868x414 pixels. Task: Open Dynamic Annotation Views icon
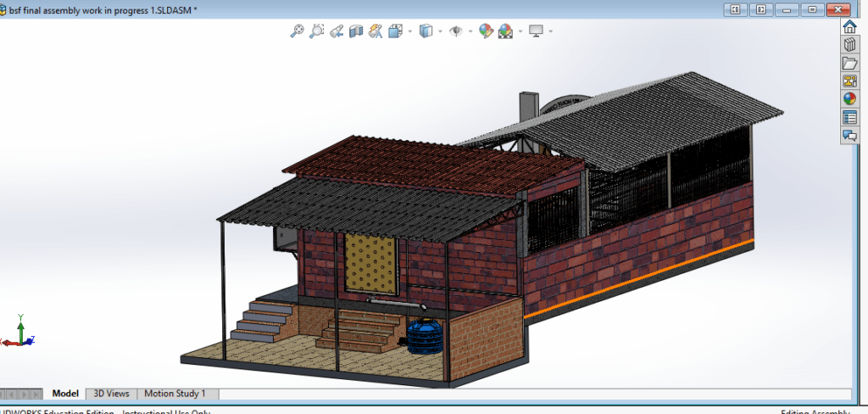click(376, 31)
